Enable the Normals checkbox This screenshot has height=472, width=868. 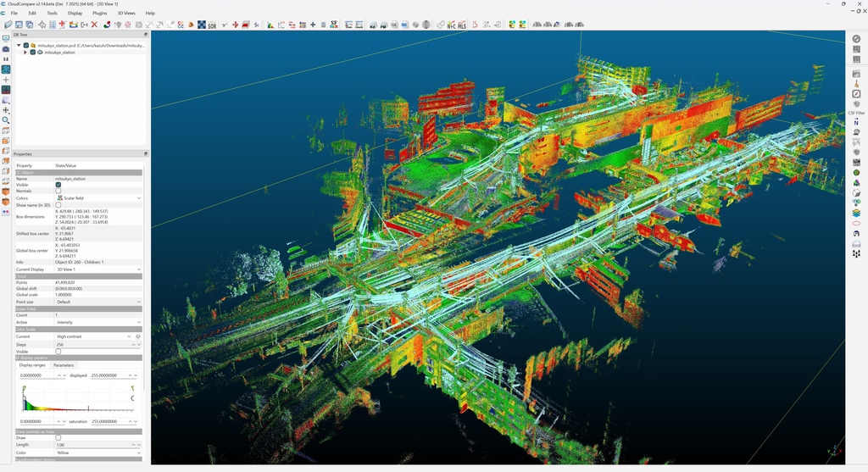pos(58,191)
